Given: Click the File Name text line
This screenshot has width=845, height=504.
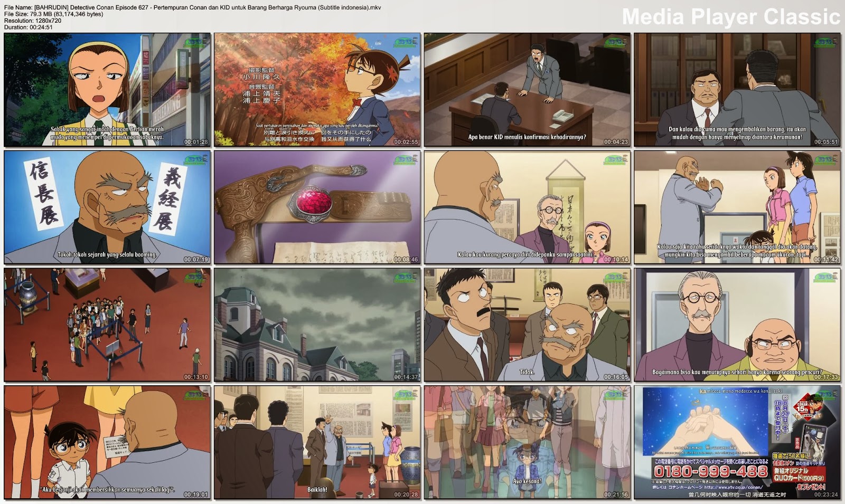Looking at the screenshot, I should click(x=193, y=8).
